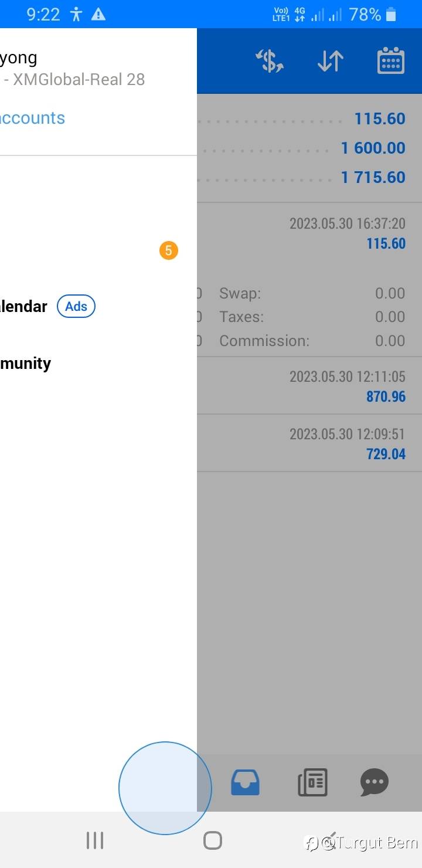Tap the battery icon in status bar
422x868 pixels.
click(392, 14)
